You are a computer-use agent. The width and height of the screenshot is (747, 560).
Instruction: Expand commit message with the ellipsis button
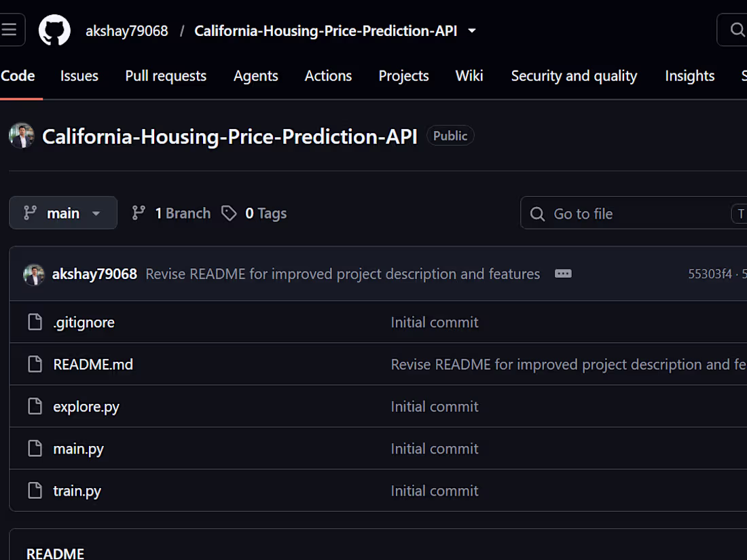point(563,274)
